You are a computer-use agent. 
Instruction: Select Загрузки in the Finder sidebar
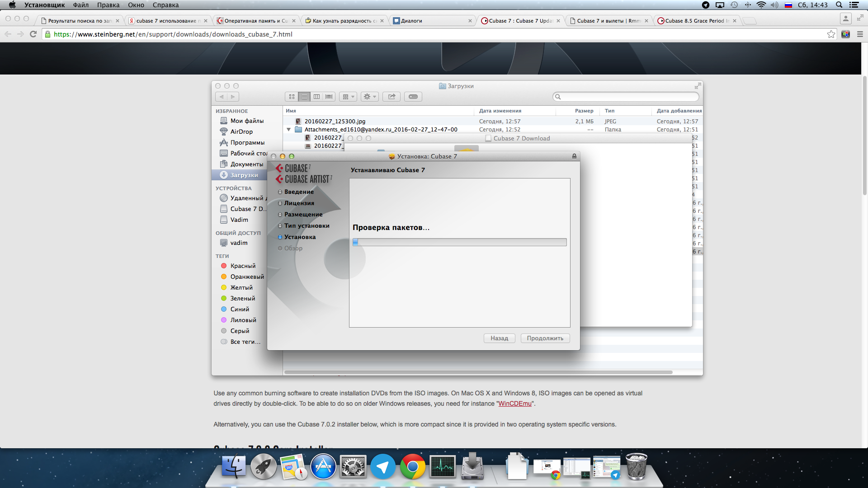coord(244,175)
